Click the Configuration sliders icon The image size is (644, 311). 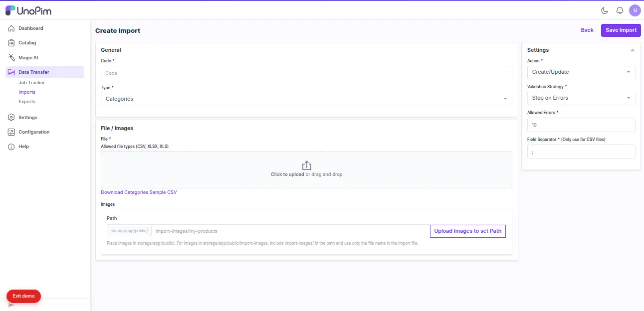pos(11,132)
